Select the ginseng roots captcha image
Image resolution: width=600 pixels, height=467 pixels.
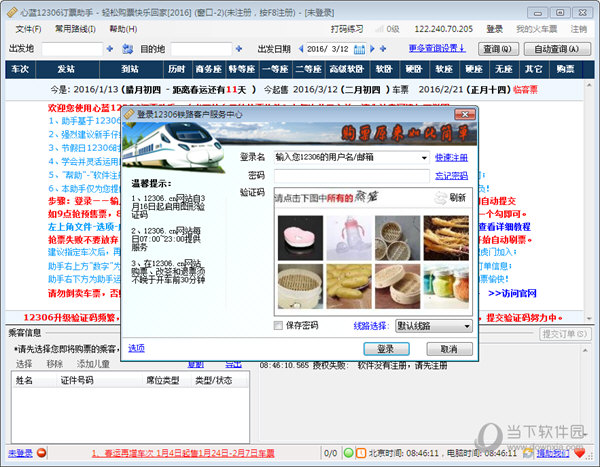point(446,238)
